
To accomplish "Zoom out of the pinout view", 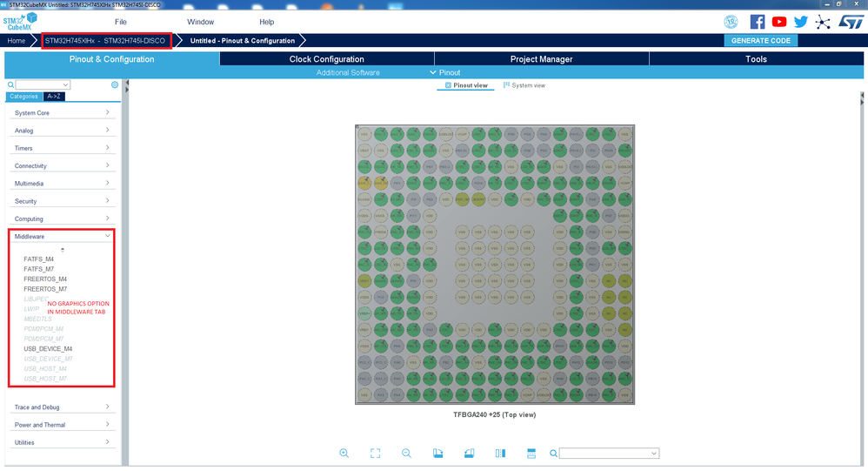I will pos(406,454).
